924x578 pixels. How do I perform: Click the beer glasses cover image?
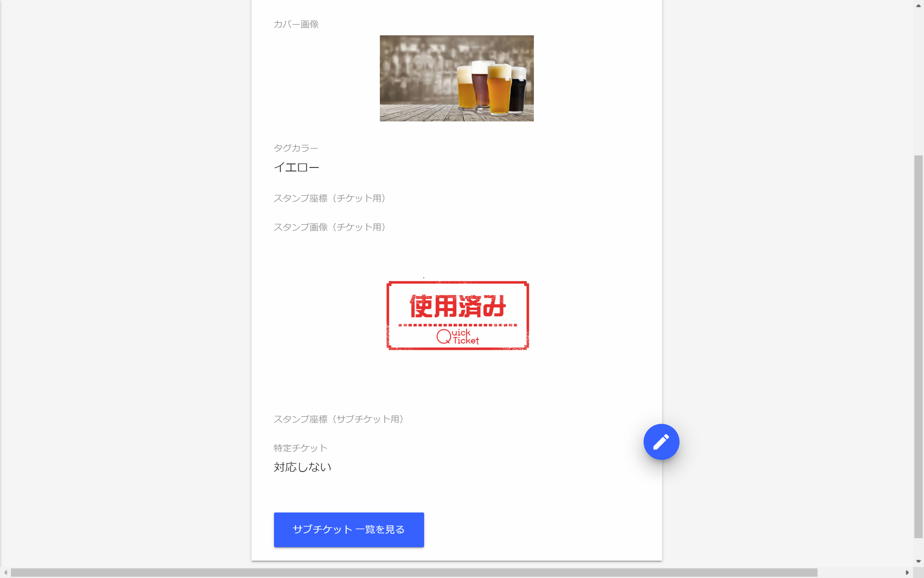coord(457,78)
